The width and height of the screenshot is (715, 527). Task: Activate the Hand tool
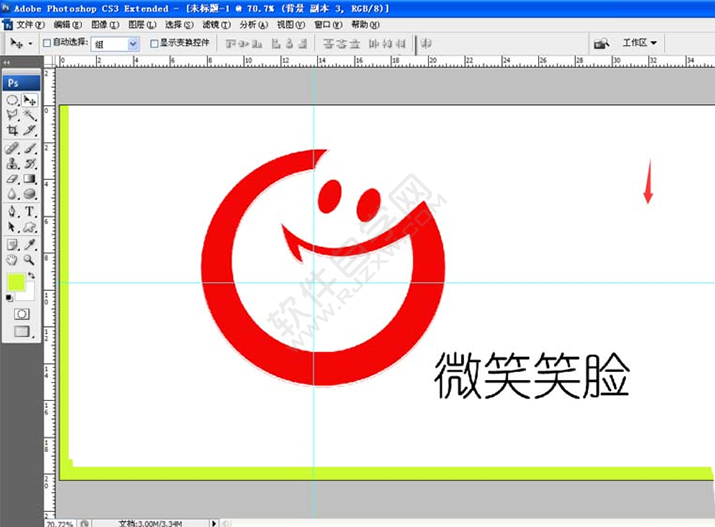(12, 258)
